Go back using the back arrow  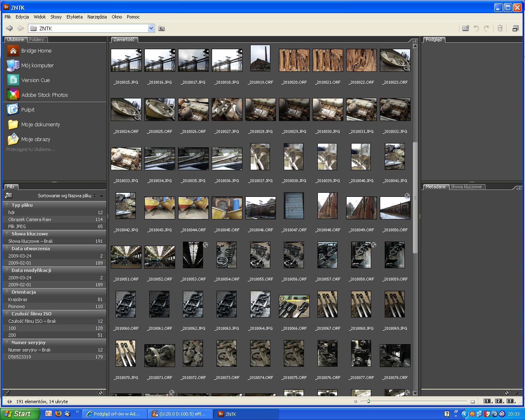[9, 28]
